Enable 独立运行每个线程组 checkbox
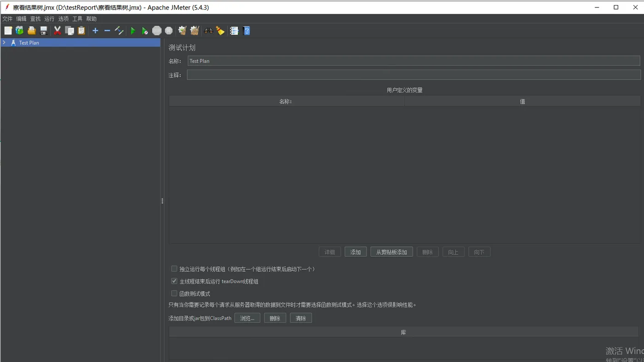 pos(174,269)
